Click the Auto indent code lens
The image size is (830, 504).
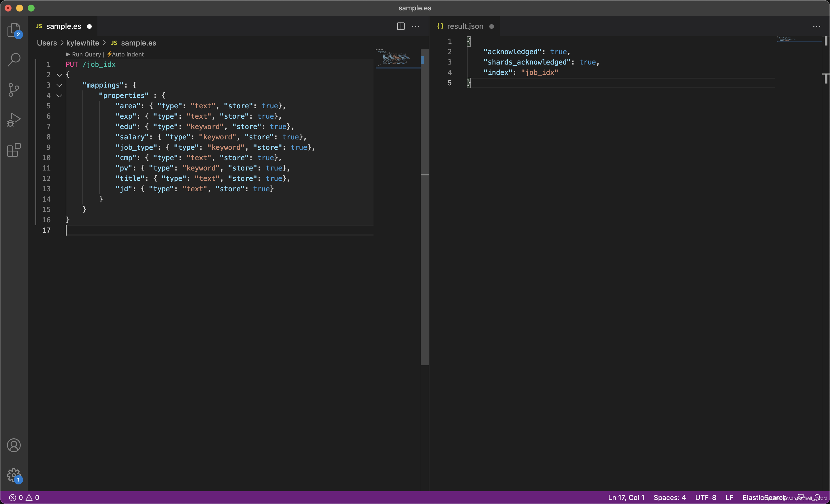pyautogui.click(x=127, y=54)
